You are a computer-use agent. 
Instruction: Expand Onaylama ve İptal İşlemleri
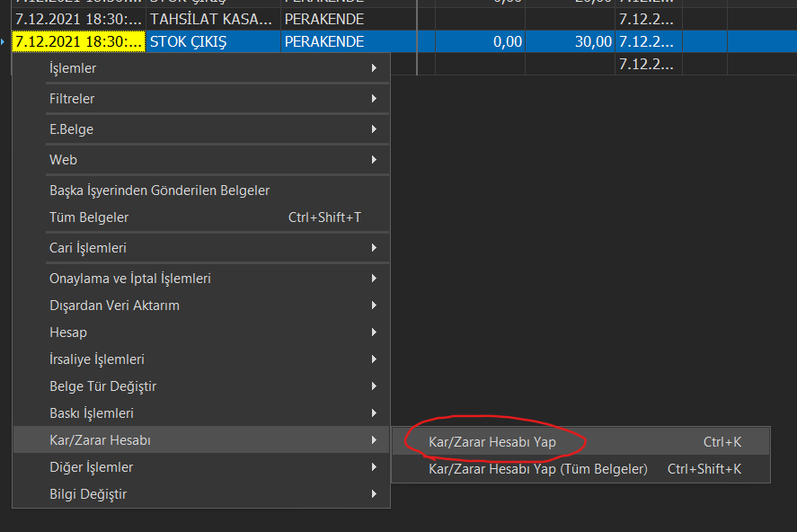(x=129, y=279)
